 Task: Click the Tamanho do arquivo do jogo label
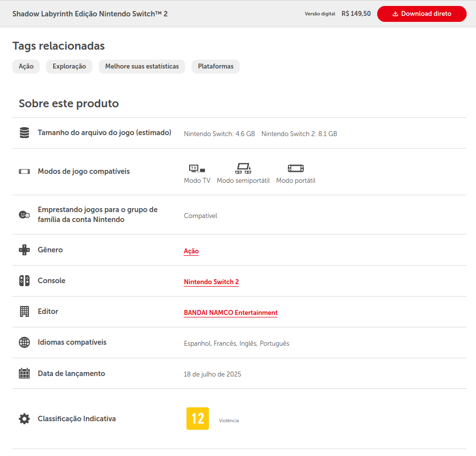coord(104,133)
